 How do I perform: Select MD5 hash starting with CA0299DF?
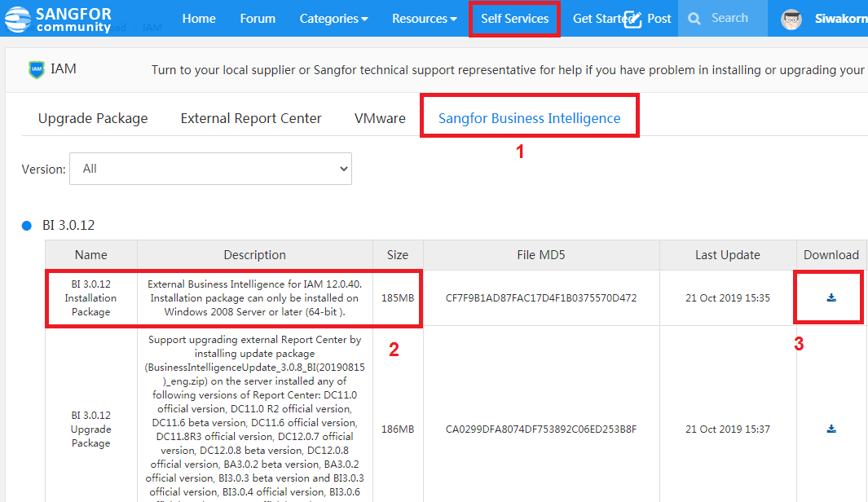click(541, 429)
